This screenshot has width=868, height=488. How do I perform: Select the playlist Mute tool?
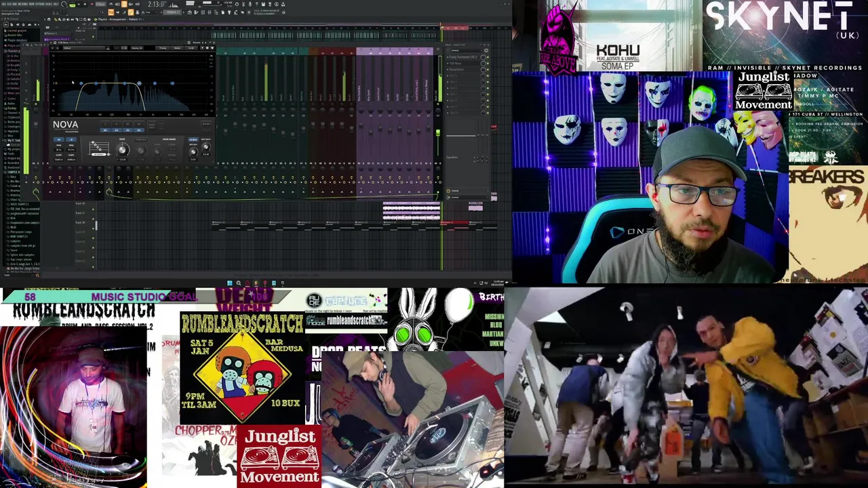(68, 20)
